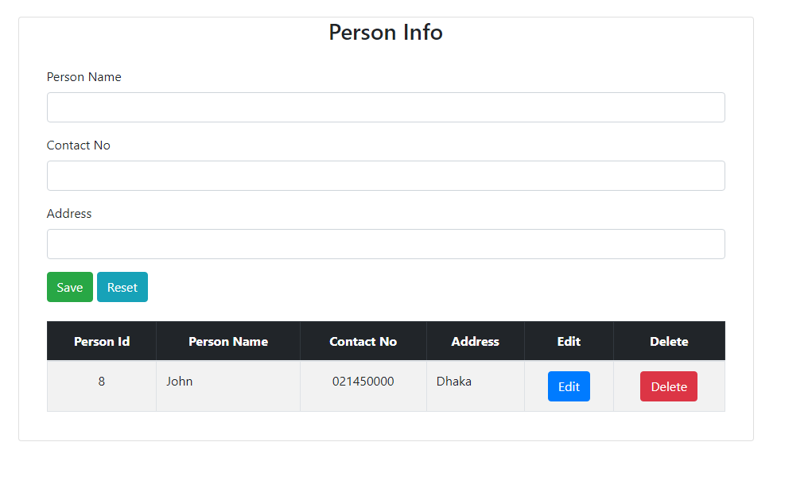Click the Person Id column header
The height and width of the screenshot is (504, 812).
point(102,341)
